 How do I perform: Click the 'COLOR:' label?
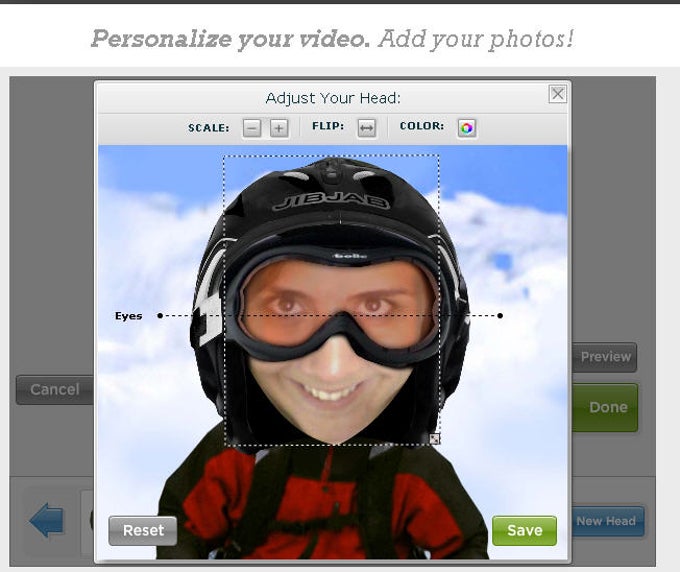[422, 126]
